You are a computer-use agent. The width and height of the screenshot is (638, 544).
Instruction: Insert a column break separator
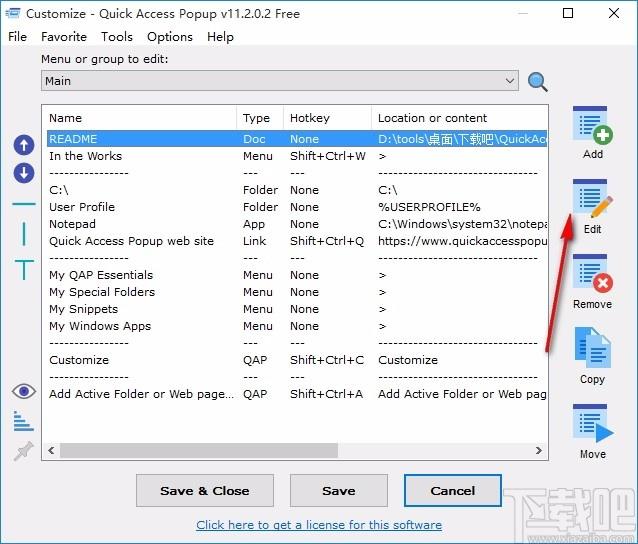pyautogui.click(x=24, y=234)
